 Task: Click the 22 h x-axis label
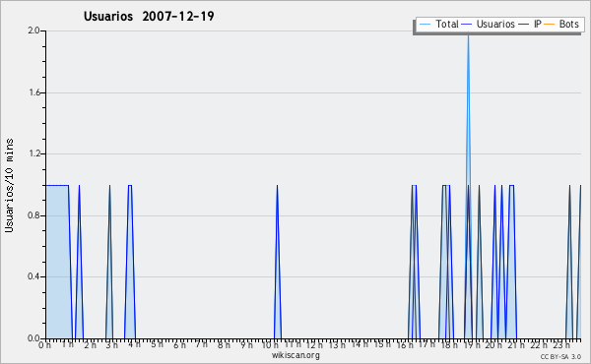[539, 344]
